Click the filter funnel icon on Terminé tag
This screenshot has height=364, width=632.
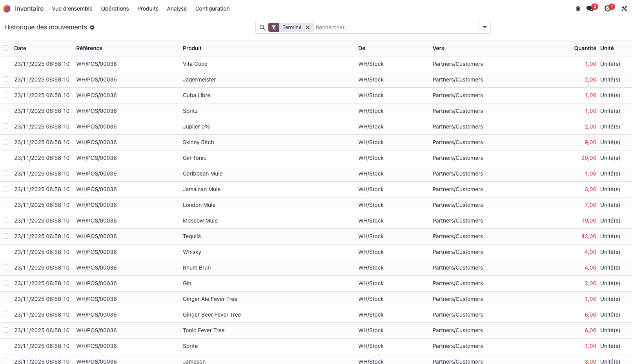tap(273, 27)
